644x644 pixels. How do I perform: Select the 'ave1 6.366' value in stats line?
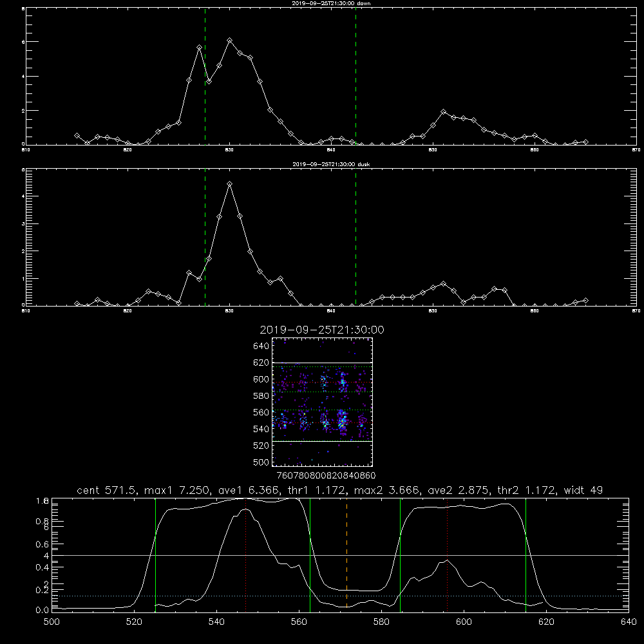[249, 490]
